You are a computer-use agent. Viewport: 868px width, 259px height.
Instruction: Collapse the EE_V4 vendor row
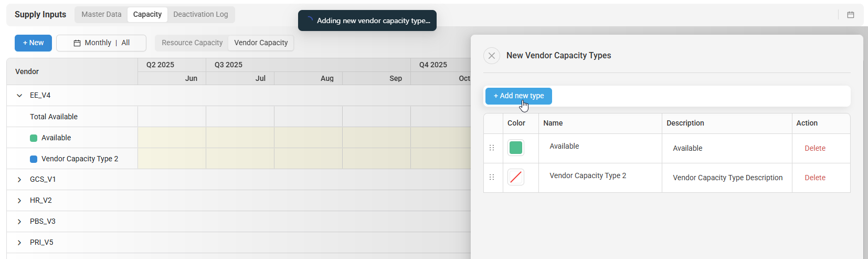(19, 96)
